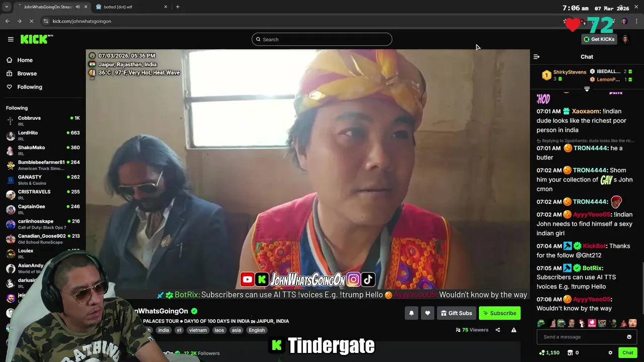Screen dimensions: 644x362
Task: Click the vietnam tag
Action: tap(198, 330)
